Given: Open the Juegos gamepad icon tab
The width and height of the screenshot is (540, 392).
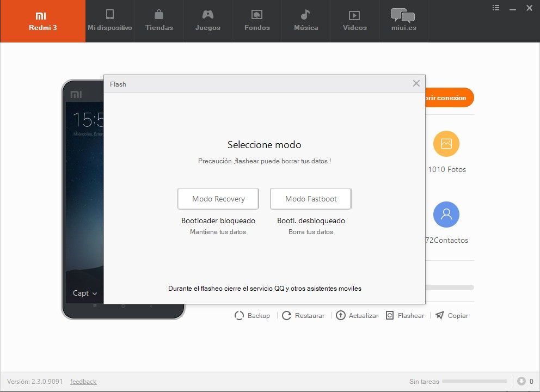Looking at the screenshot, I should coord(207,15).
